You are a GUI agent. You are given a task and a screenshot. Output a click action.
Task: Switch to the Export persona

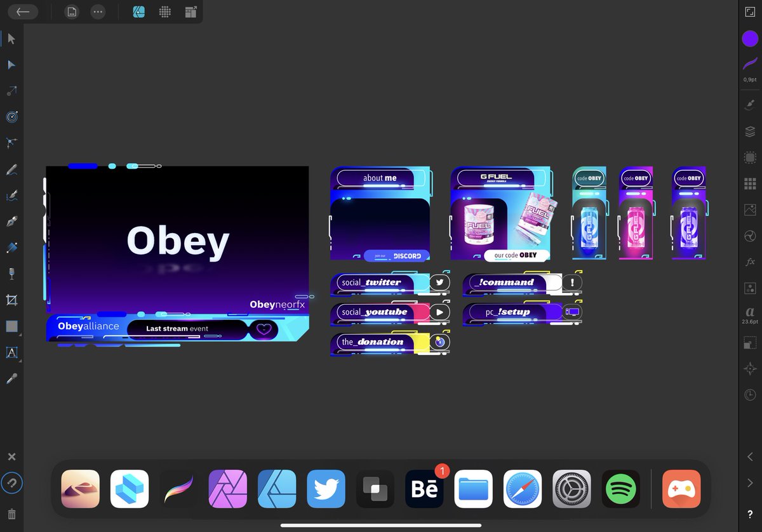pos(190,11)
